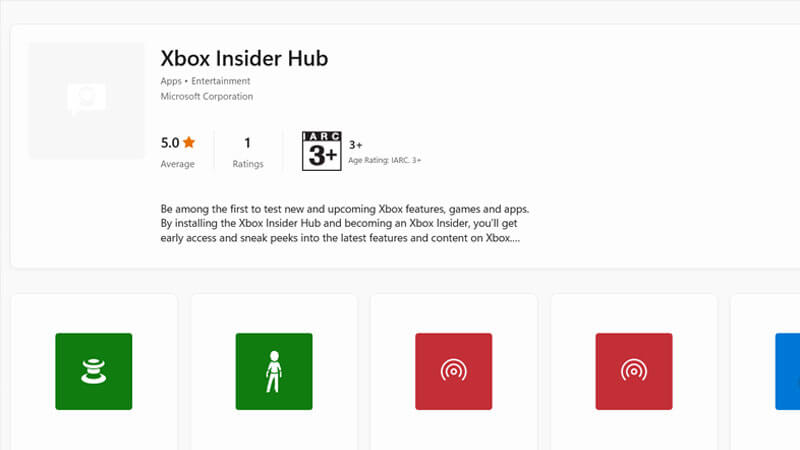The height and width of the screenshot is (450, 800).
Task: Open the partially visible blue app tile
Action: [787, 371]
